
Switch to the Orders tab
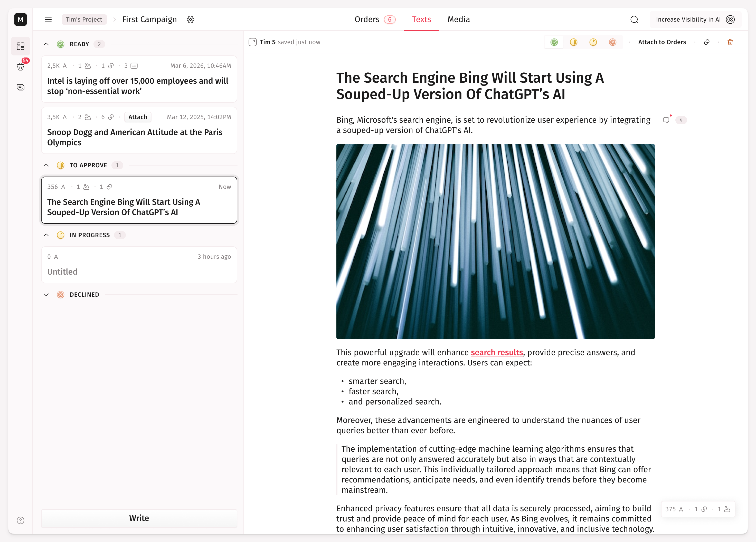(367, 19)
